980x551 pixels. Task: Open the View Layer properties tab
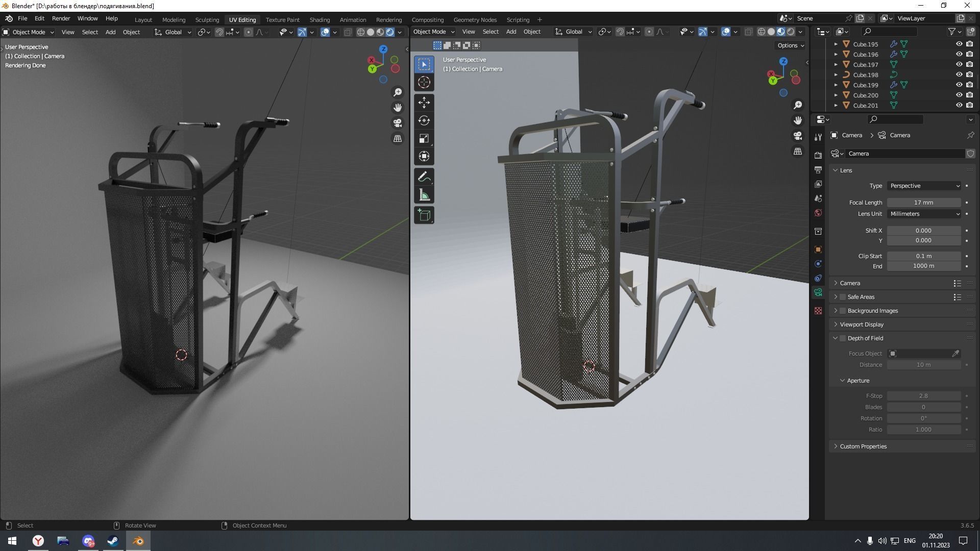click(818, 184)
